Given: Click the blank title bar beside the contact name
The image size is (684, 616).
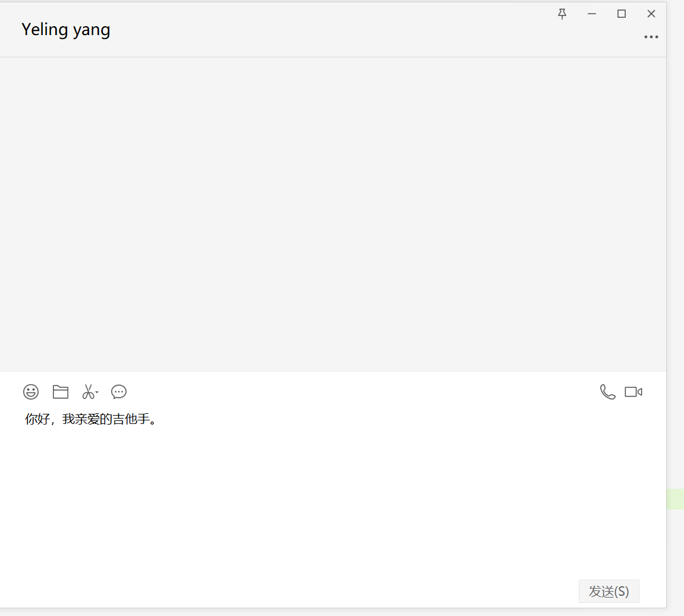Looking at the screenshot, I should pyautogui.click(x=327, y=30).
